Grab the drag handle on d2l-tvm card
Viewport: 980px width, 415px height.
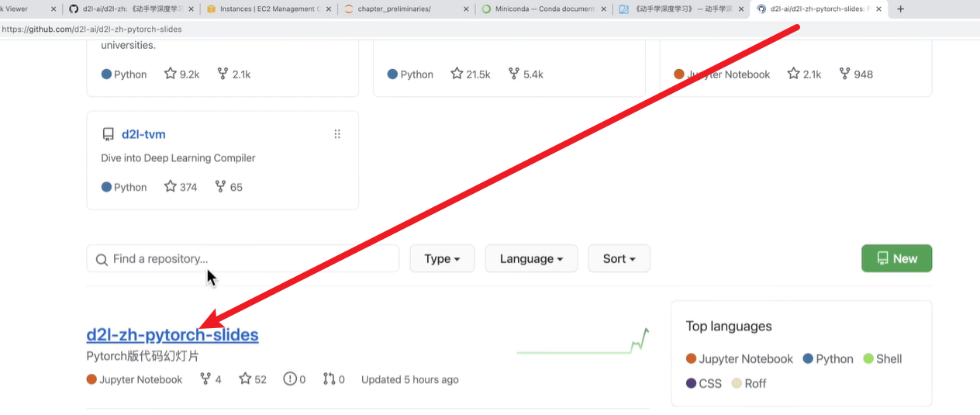pyautogui.click(x=337, y=134)
